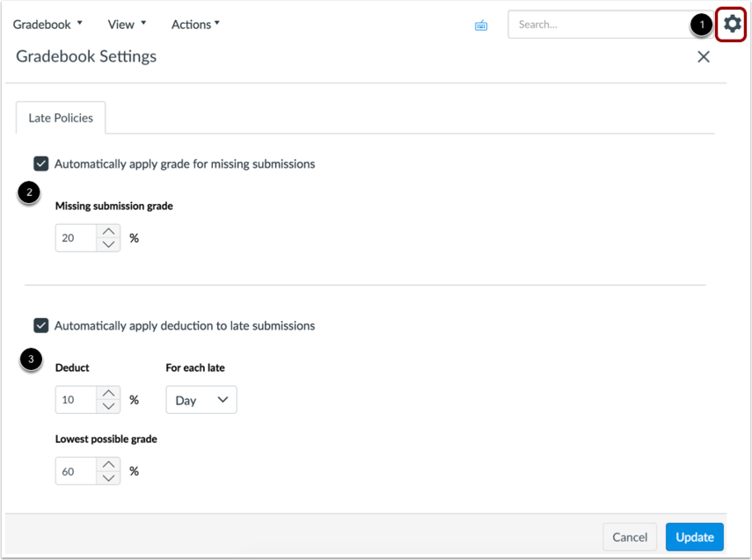Open Gradebook settings gear icon
Viewport: 752px width, 560px height.
tap(732, 24)
